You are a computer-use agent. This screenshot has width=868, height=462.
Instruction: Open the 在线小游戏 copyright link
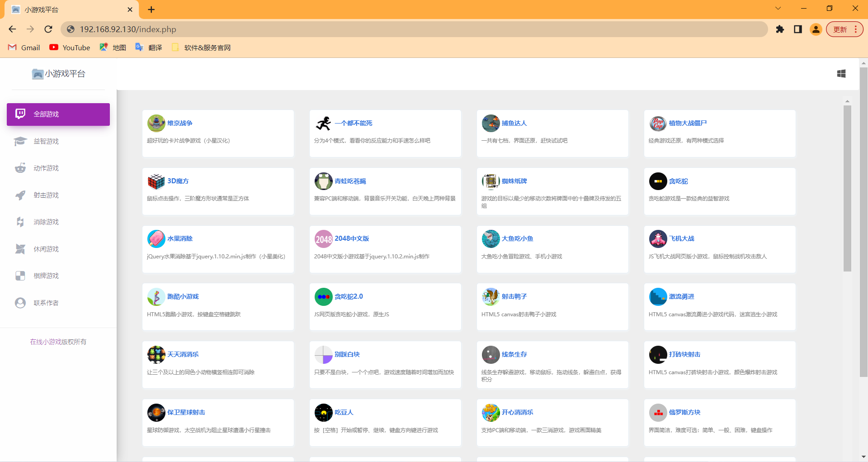(45, 342)
